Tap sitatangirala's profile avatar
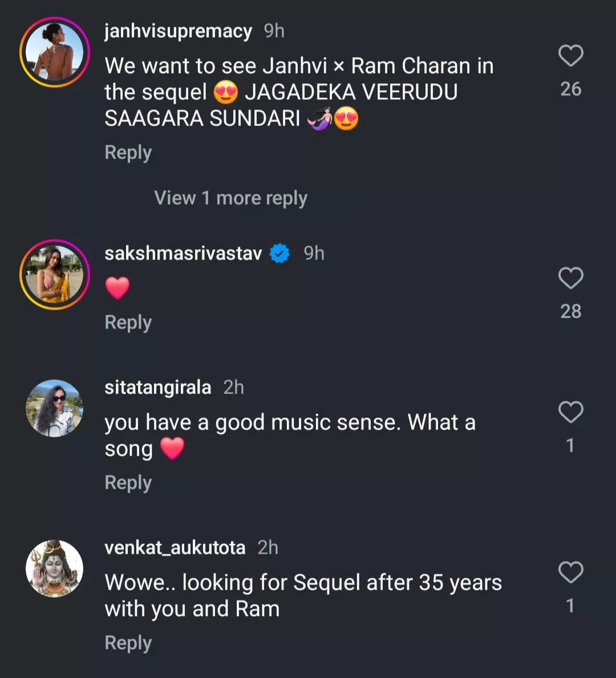Viewport: 616px width, 678px height. [55, 408]
